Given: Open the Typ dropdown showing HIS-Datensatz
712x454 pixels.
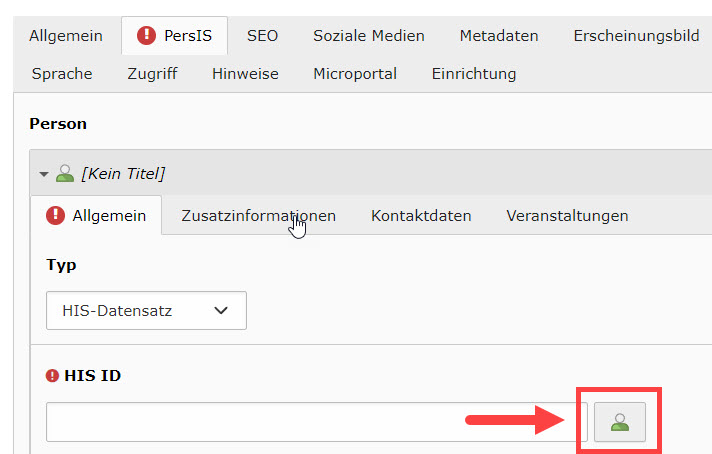Looking at the screenshot, I should [146, 311].
